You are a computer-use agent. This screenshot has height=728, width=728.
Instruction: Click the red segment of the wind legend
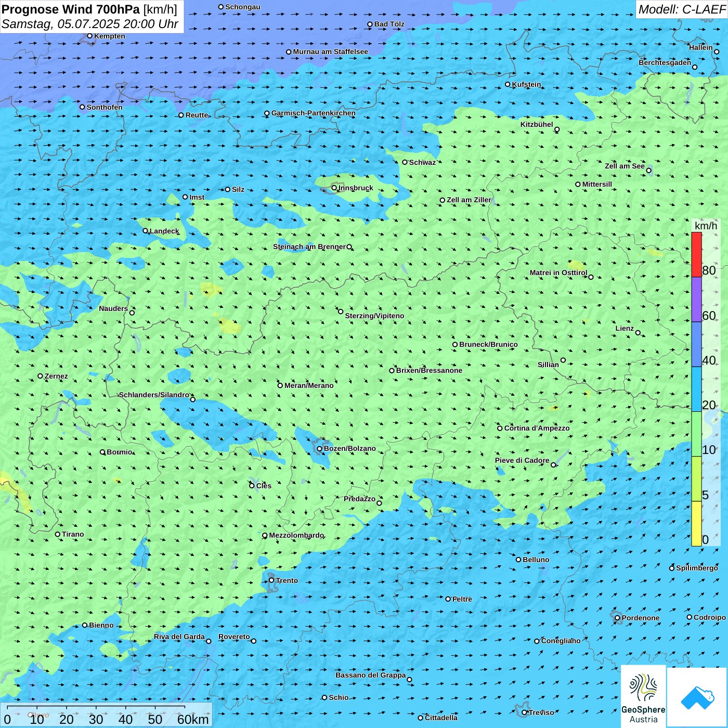click(x=696, y=254)
